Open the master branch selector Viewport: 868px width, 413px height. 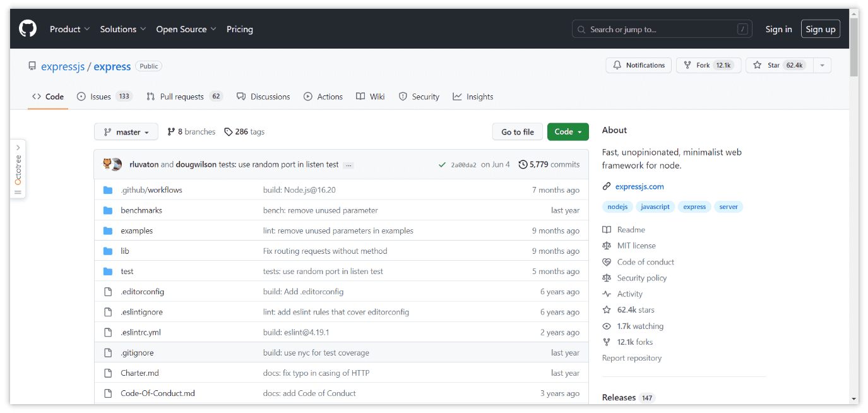(126, 131)
